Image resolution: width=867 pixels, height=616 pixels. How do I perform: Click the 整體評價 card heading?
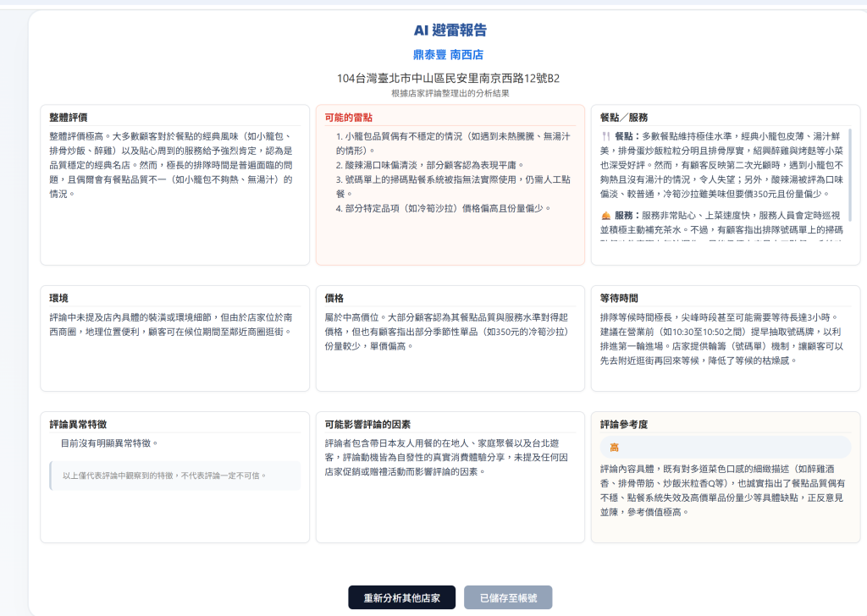(x=69, y=118)
